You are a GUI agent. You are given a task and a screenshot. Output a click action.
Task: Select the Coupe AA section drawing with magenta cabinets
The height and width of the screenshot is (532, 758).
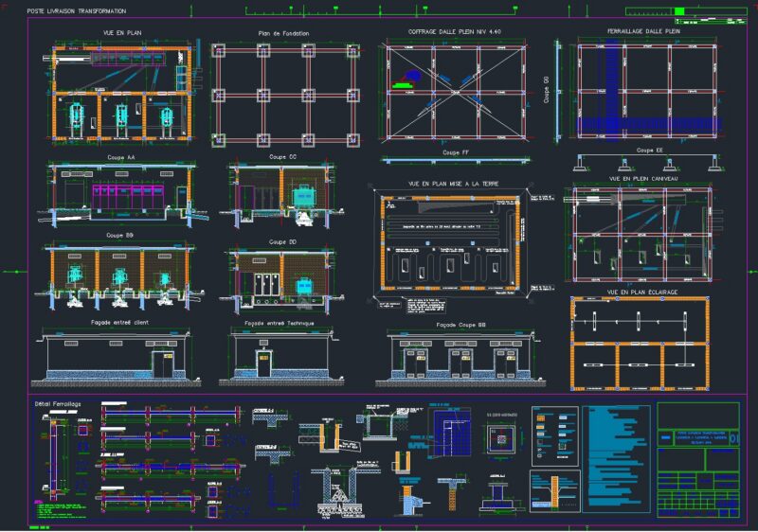point(122,194)
